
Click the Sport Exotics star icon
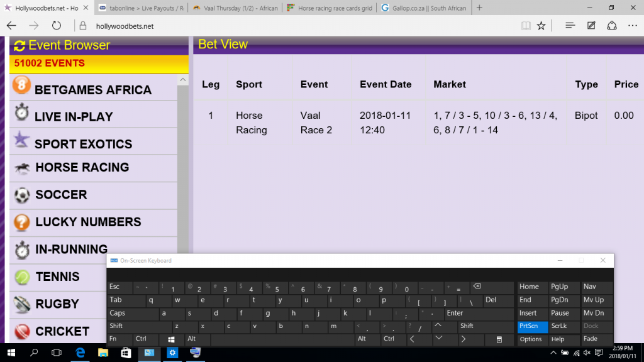point(22,140)
